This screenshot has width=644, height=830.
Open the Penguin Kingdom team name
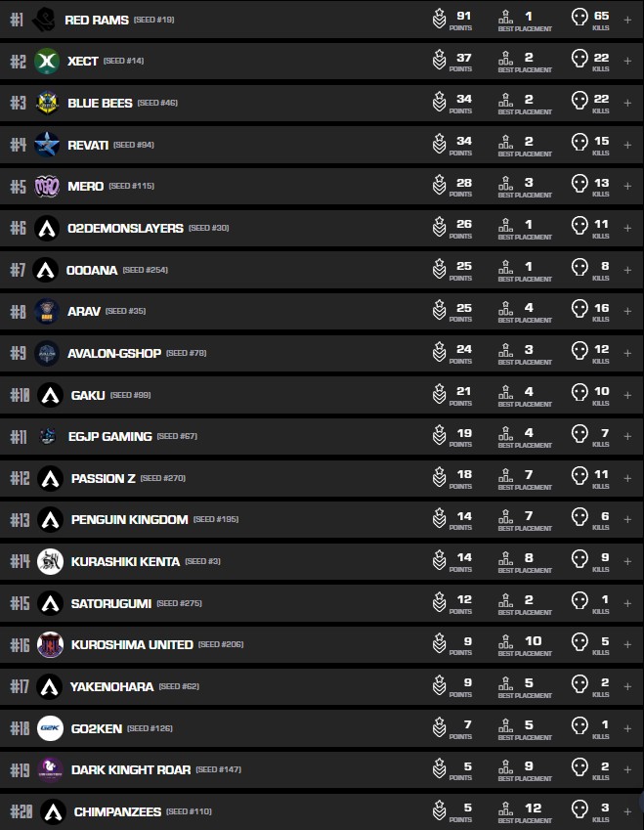pyautogui.click(x=129, y=519)
